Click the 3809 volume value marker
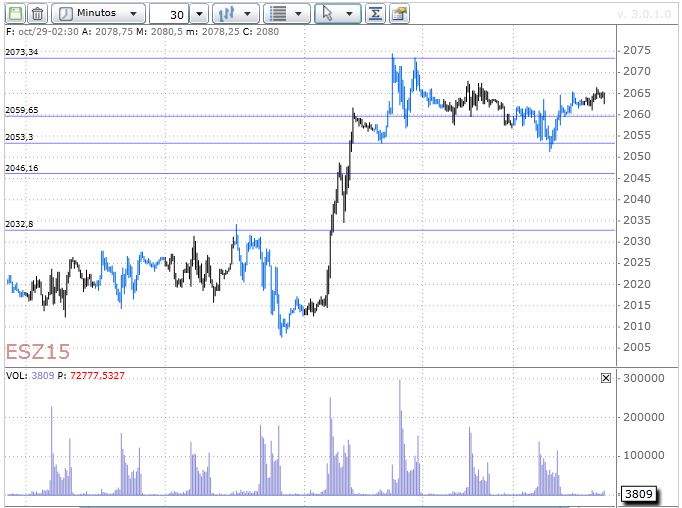This screenshot has height=508, width=682. [x=639, y=494]
